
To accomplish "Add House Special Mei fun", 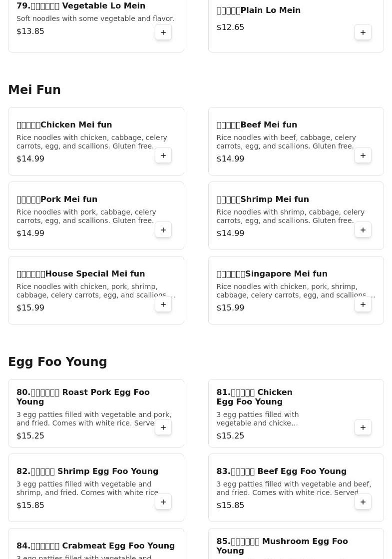I will pyautogui.click(x=163, y=304).
